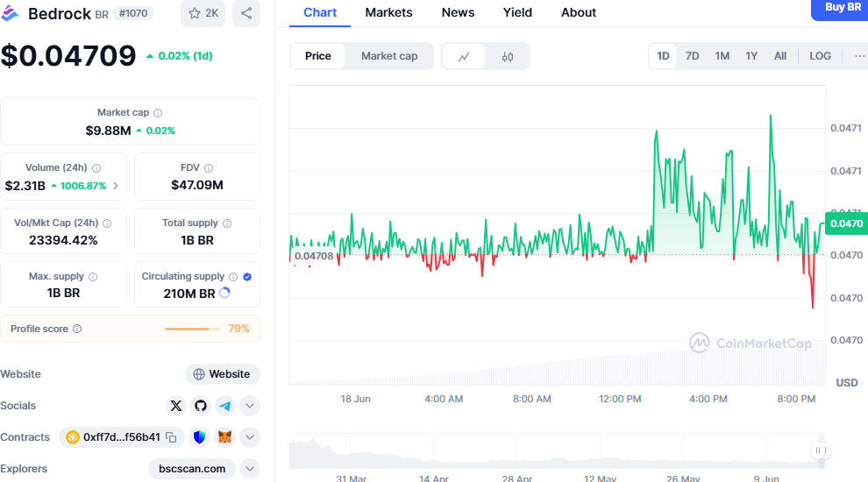The height and width of the screenshot is (482, 868).
Task: Select 7D time range
Action: (x=692, y=56)
